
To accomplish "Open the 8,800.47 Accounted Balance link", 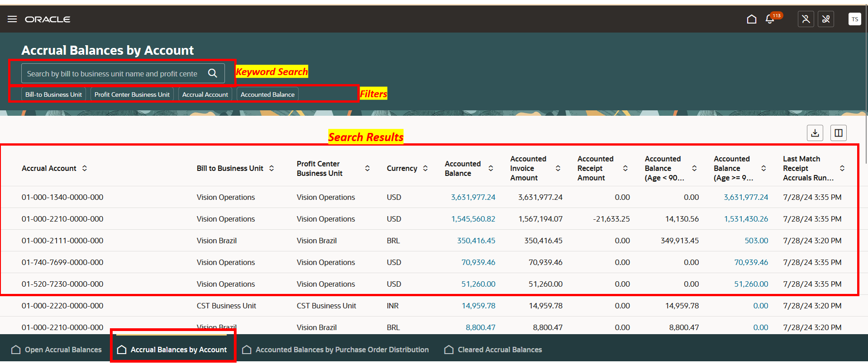I will click(x=480, y=327).
